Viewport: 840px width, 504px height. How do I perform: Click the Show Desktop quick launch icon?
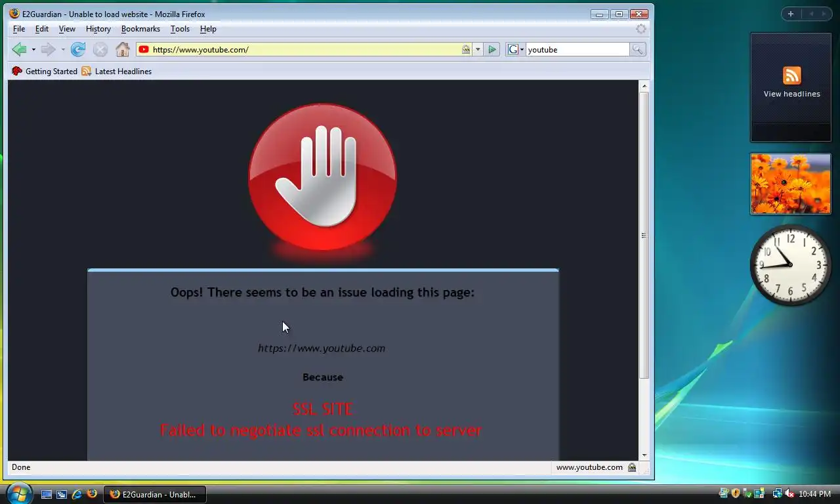tap(47, 494)
